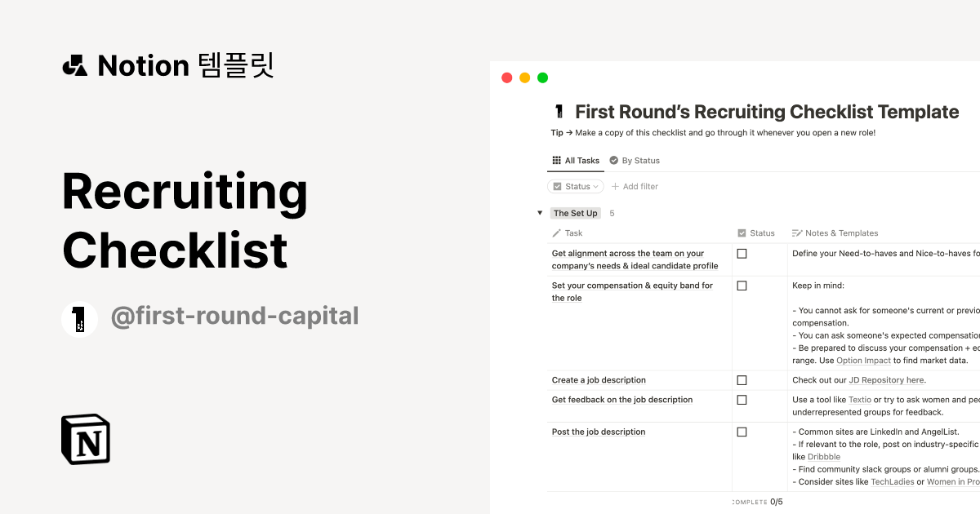Mark 'Post the job description' as done
This screenshot has width=980, height=514.
[x=742, y=432]
